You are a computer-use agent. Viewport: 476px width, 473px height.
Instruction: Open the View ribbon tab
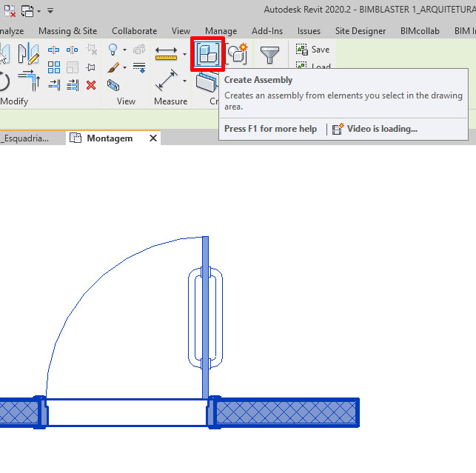(181, 31)
